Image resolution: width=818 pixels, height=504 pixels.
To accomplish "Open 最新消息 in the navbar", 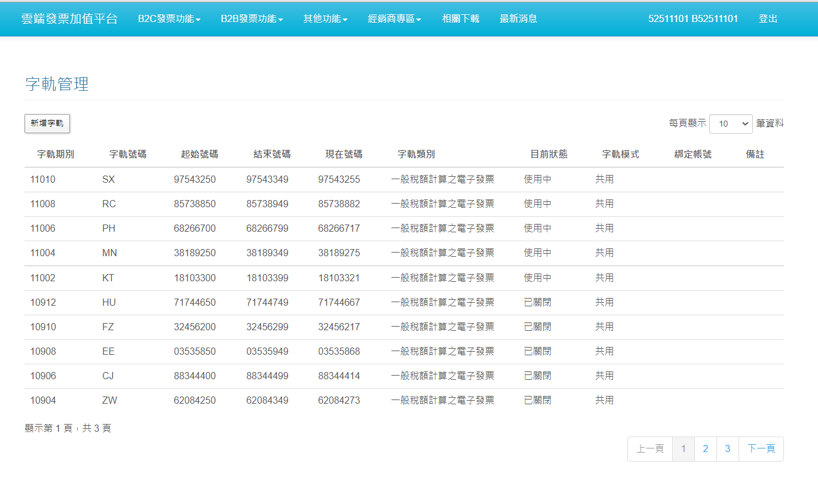I will coord(518,19).
